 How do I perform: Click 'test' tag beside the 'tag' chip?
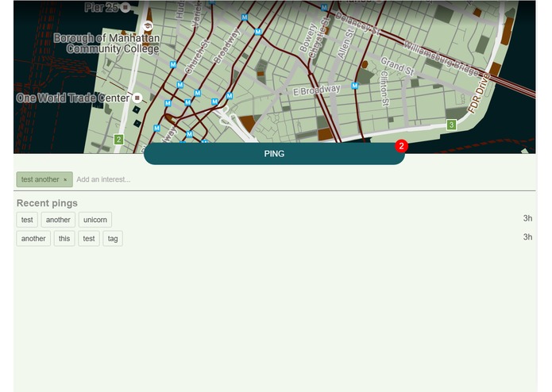click(x=89, y=238)
